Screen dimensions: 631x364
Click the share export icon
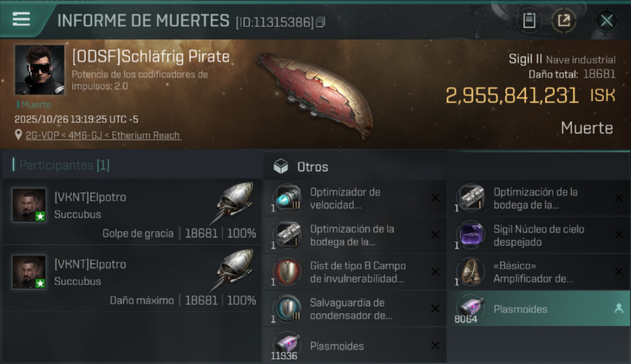564,20
